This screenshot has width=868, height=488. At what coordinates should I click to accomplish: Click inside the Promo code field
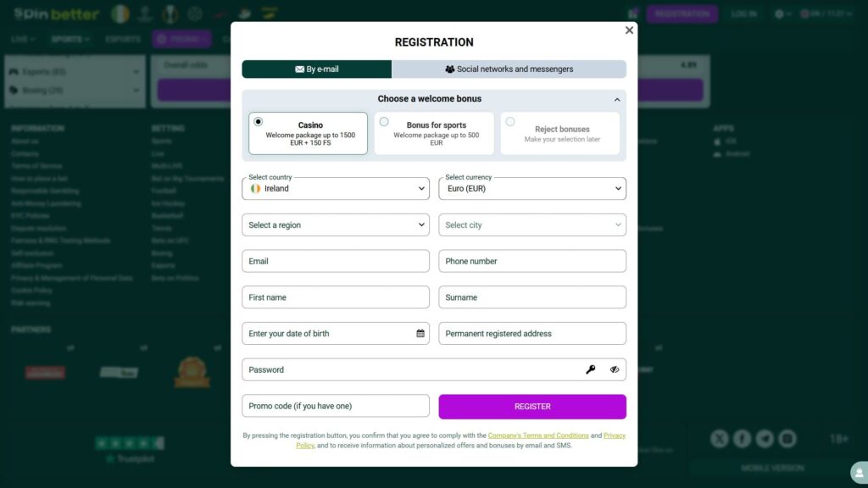334,406
